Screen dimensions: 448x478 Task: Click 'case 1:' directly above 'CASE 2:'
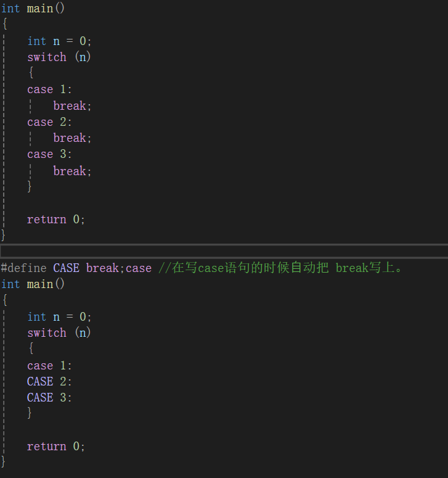coord(49,365)
